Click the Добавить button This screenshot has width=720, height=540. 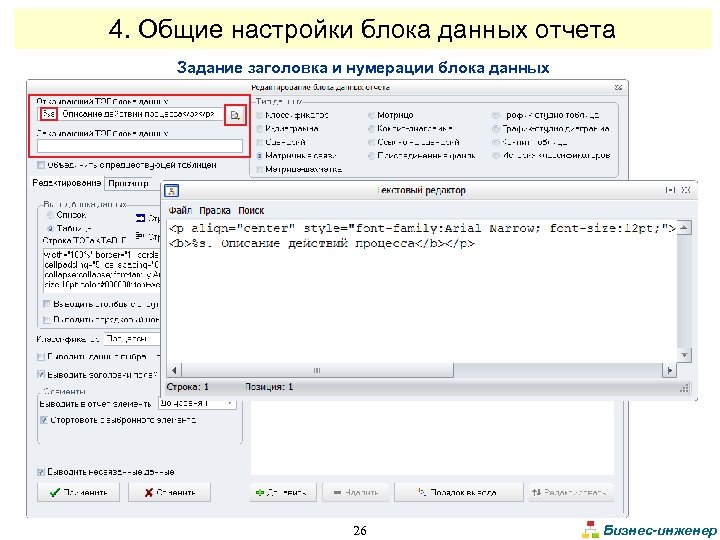(283, 492)
